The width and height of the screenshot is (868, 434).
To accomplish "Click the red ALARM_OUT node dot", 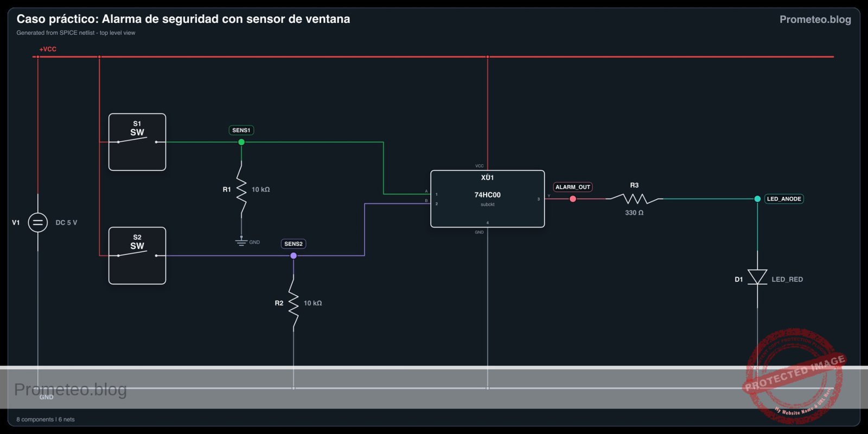I will 573,199.
